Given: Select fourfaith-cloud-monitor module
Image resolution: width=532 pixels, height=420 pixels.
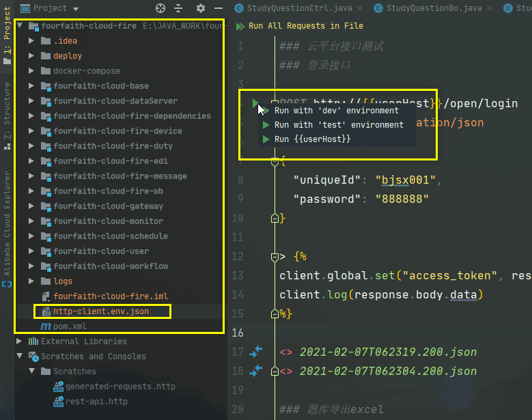Looking at the screenshot, I should click(x=108, y=221).
